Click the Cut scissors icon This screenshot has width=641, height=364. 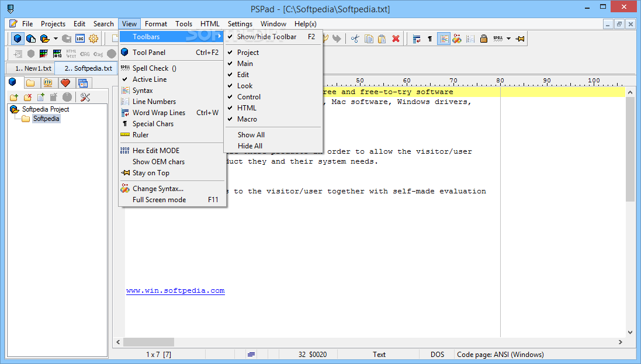[355, 39]
